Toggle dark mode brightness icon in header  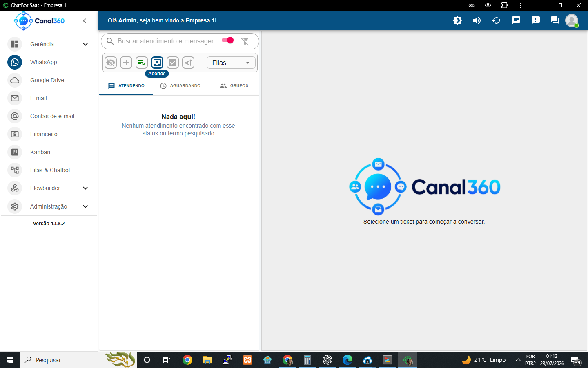(457, 20)
